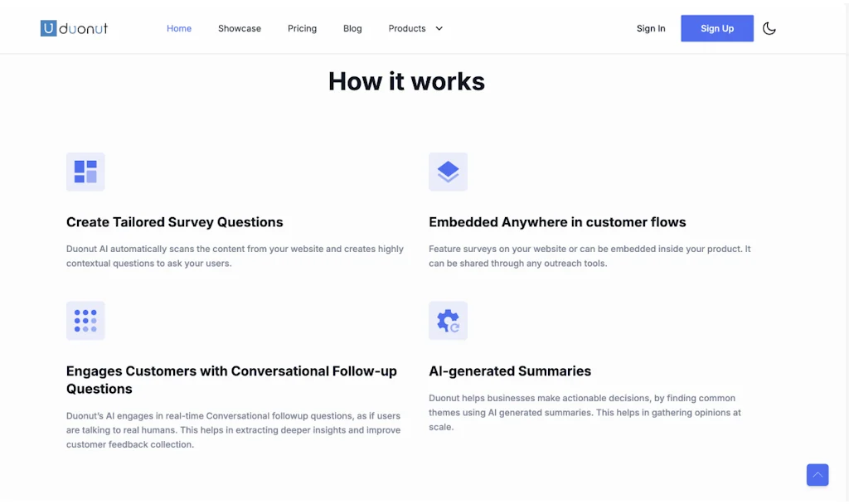This screenshot has height=504, width=849.
Task: Select the "Embedded Anywhere in customer flows" heading
Action: click(x=557, y=221)
